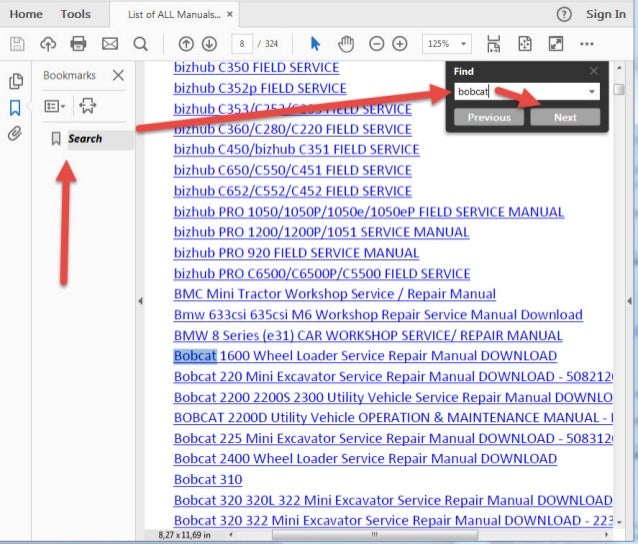Open bizhub PRO C6500 FIELD SERVICE link
The height and width of the screenshot is (544, 638).
coord(322,274)
